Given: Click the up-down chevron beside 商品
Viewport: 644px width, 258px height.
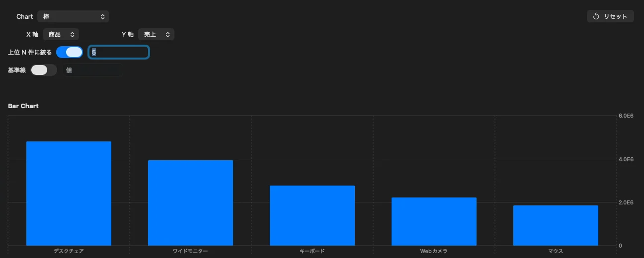Looking at the screenshot, I should pos(73,34).
